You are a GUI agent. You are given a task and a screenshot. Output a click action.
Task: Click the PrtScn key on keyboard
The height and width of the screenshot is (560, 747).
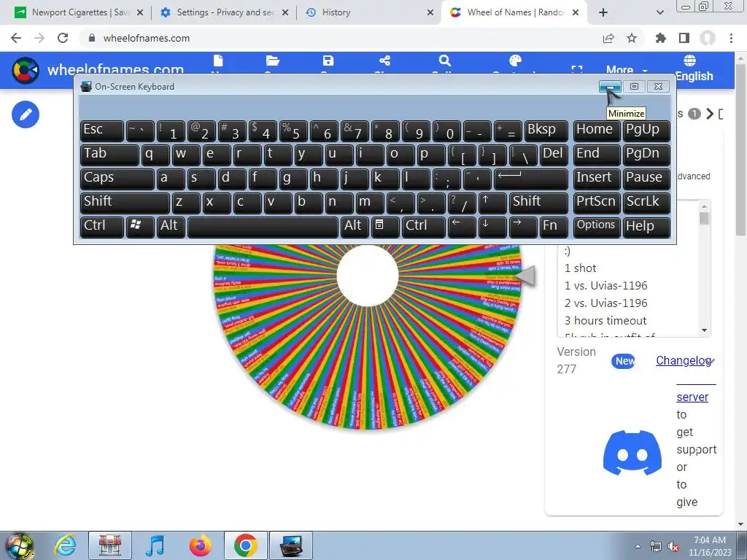tap(597, 203)
